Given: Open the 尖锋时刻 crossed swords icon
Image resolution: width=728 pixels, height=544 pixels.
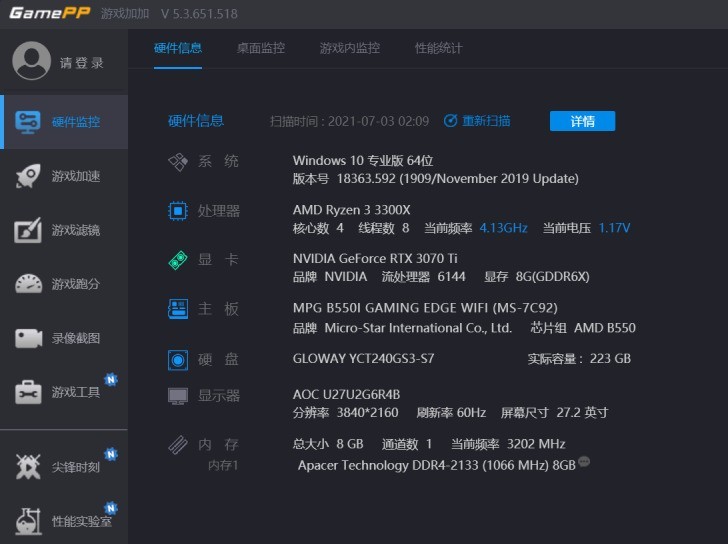Looking at the screenshot, I should [28, 466].
